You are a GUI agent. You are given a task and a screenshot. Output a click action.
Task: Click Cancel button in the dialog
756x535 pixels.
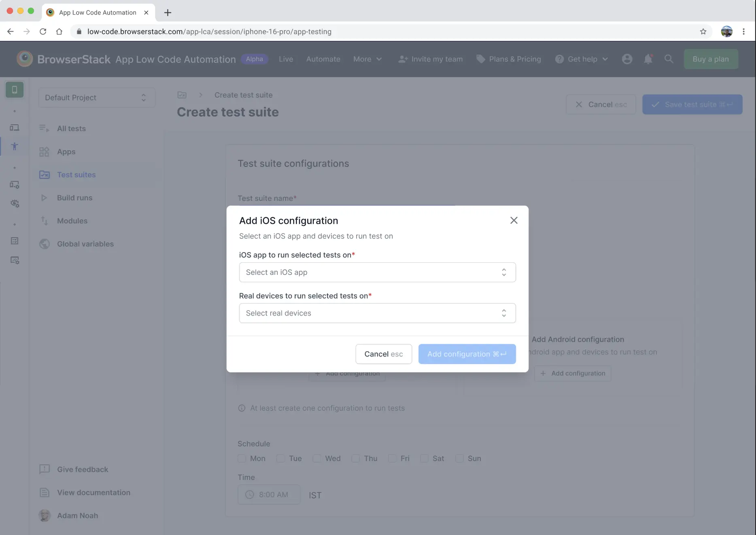[383, 354]
